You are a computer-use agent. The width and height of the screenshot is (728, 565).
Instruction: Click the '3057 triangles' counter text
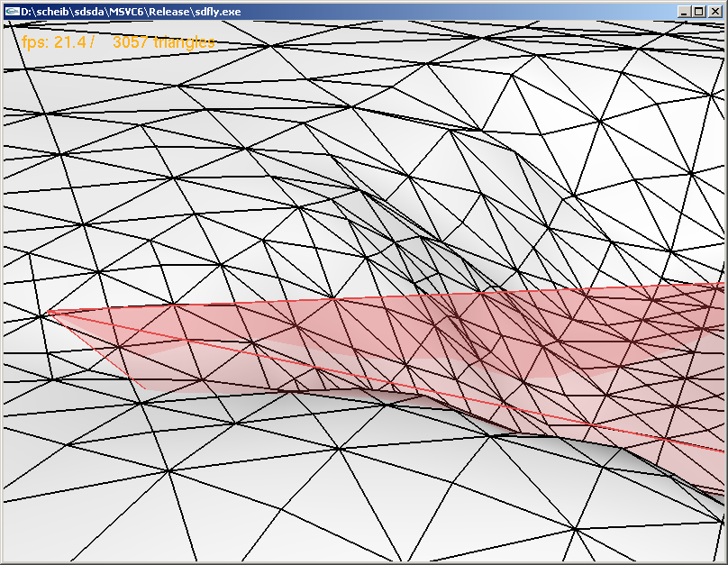pos(164,42)
